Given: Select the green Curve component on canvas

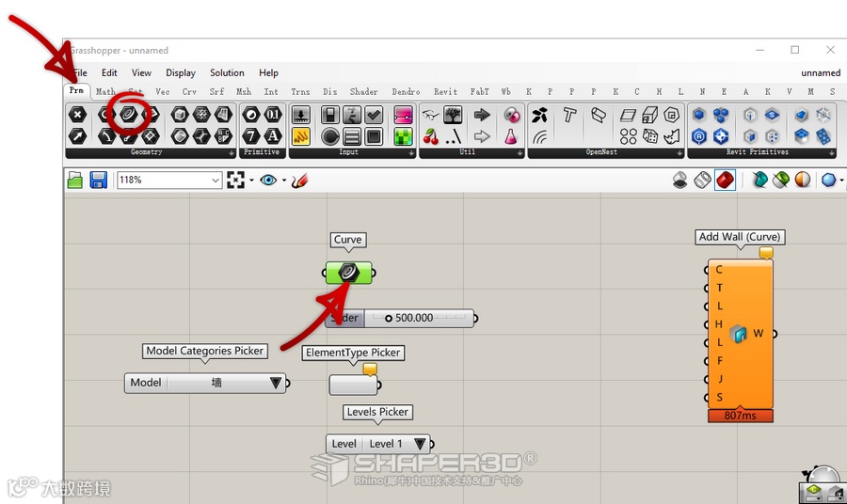Looking at the screenshot, I should pos(348,273).
